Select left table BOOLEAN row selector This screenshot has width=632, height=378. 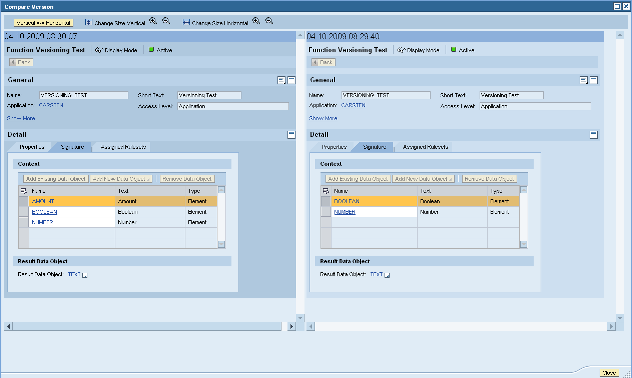pos(24,212)
